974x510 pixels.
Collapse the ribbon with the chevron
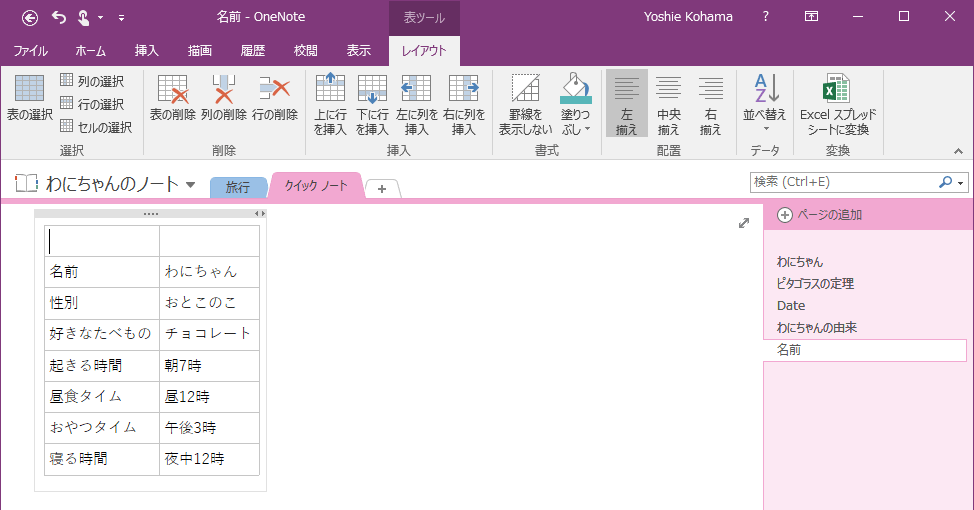tap(958, 151)
